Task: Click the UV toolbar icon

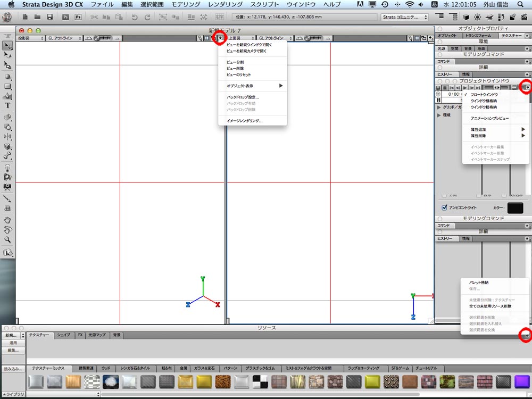Action: click(220, 17)
